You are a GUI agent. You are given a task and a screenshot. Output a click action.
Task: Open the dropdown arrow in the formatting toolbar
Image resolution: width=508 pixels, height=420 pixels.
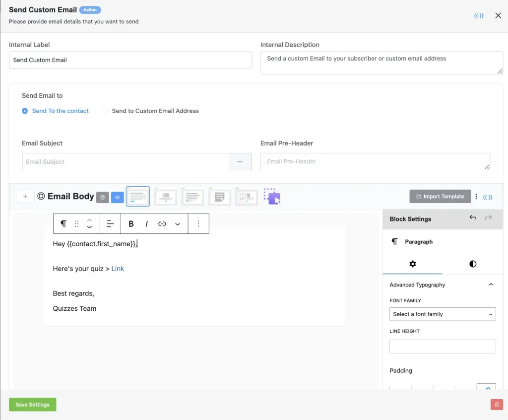click(x=178, y=223)
